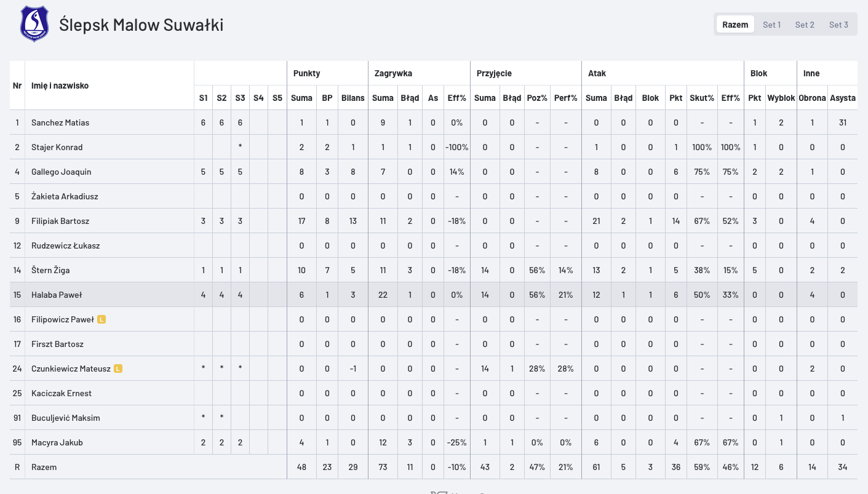Click the Asysta column header
Image resolution: width=868 pixels, height=494 pixels.
pos(842,98)
